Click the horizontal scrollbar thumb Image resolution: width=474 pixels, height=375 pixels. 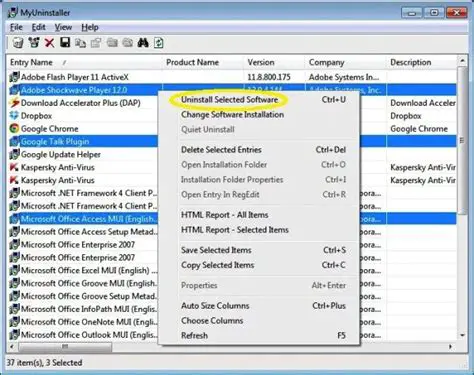(65, 347)
